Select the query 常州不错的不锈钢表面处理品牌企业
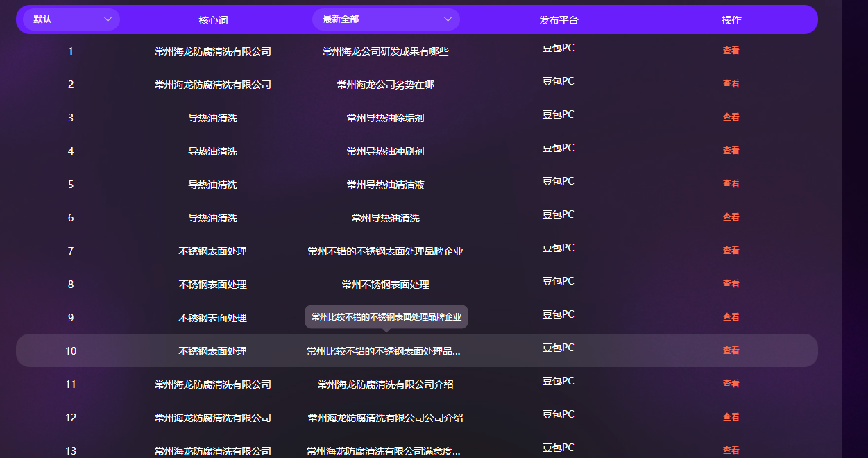Viewport: 868px width, 458px height. click(x=386, y=251)
